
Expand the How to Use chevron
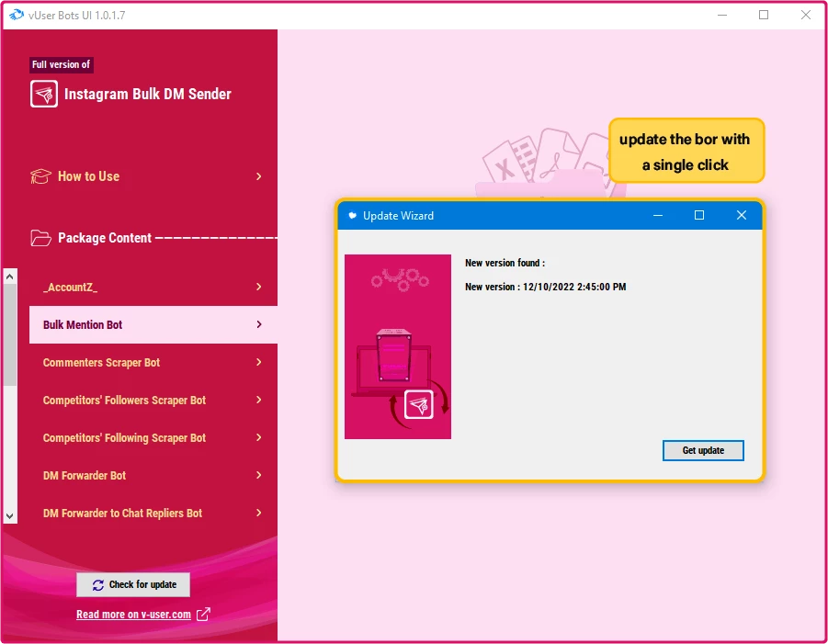point(259,176)
